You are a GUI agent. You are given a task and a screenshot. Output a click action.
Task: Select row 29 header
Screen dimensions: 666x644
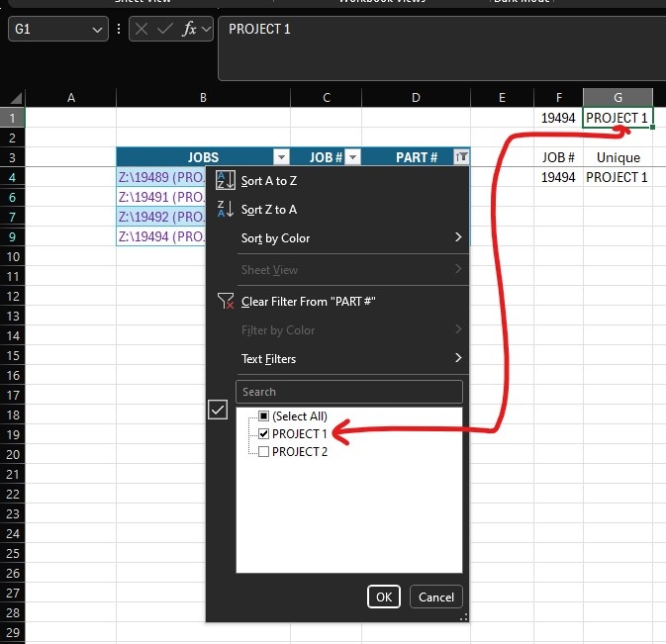tap(12, 632)
